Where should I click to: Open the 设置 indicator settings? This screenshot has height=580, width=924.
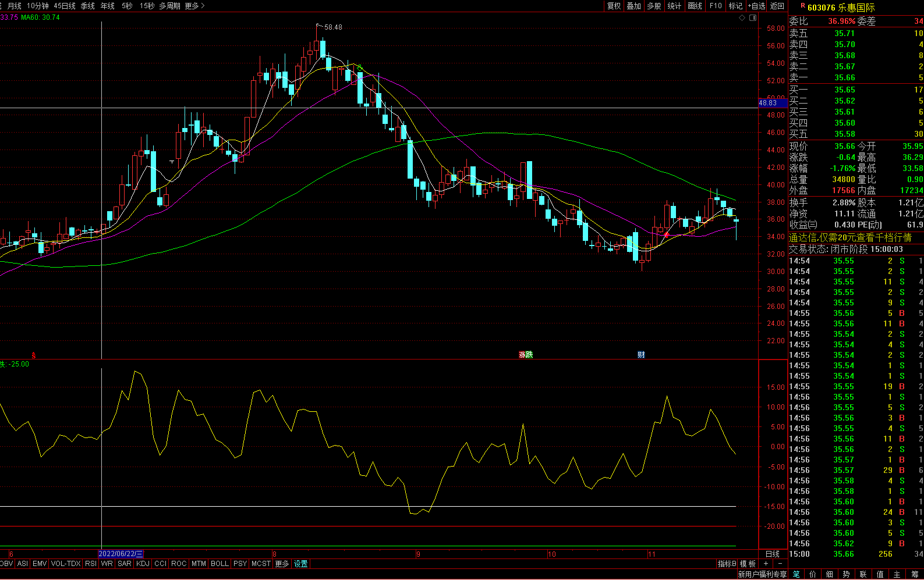[300, 564]
